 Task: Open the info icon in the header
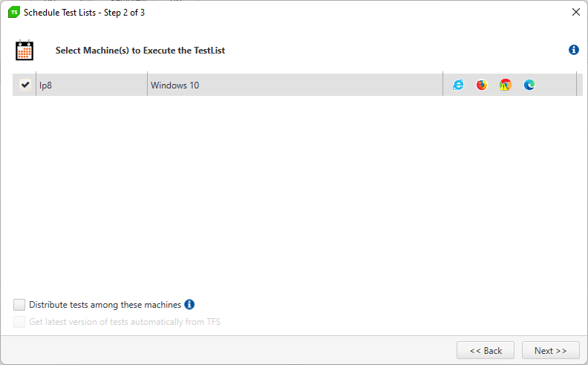(x=574, y=50)
